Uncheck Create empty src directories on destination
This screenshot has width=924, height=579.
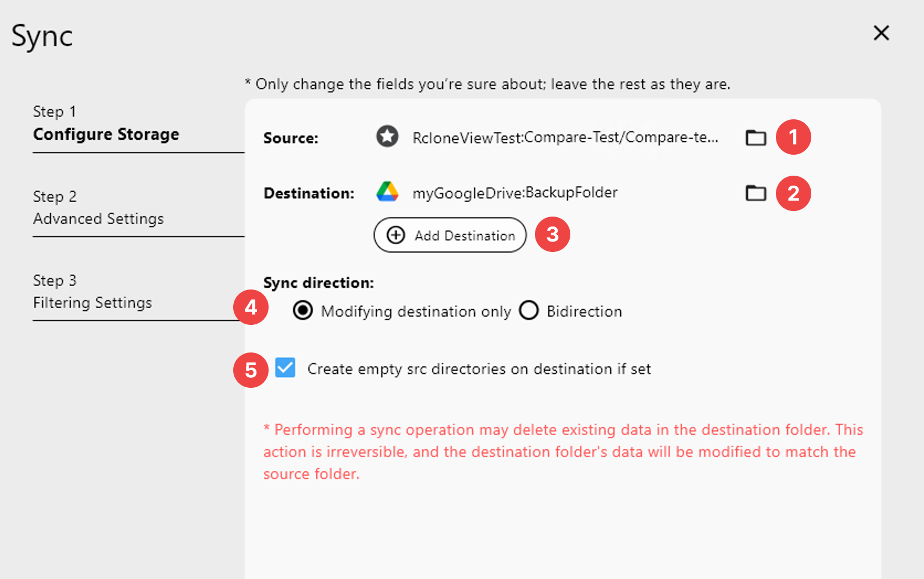click(x=285, y=368)
